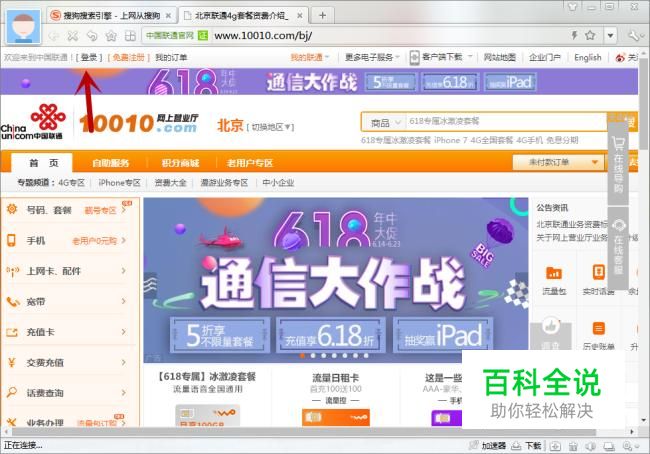Open a new tab with the plus button
This screenshot has height=454, width=650.
click(x=323, y=15)
